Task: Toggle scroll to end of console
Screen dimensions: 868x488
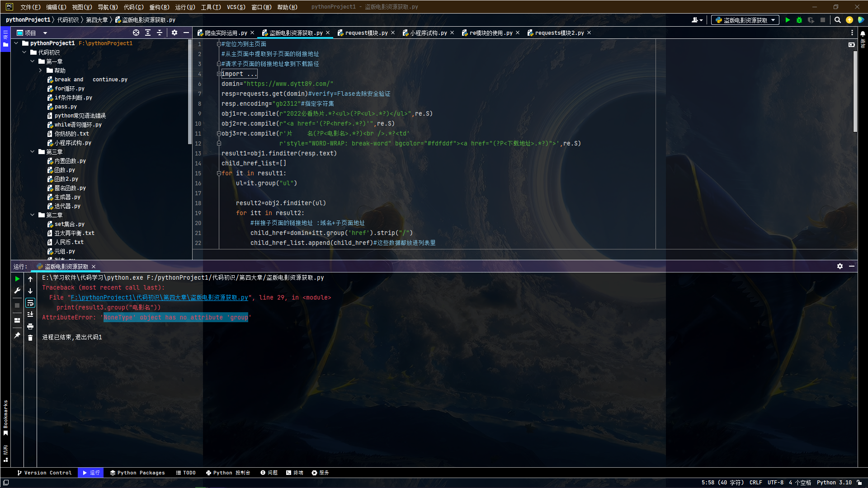Action: (x=30, y=314)
